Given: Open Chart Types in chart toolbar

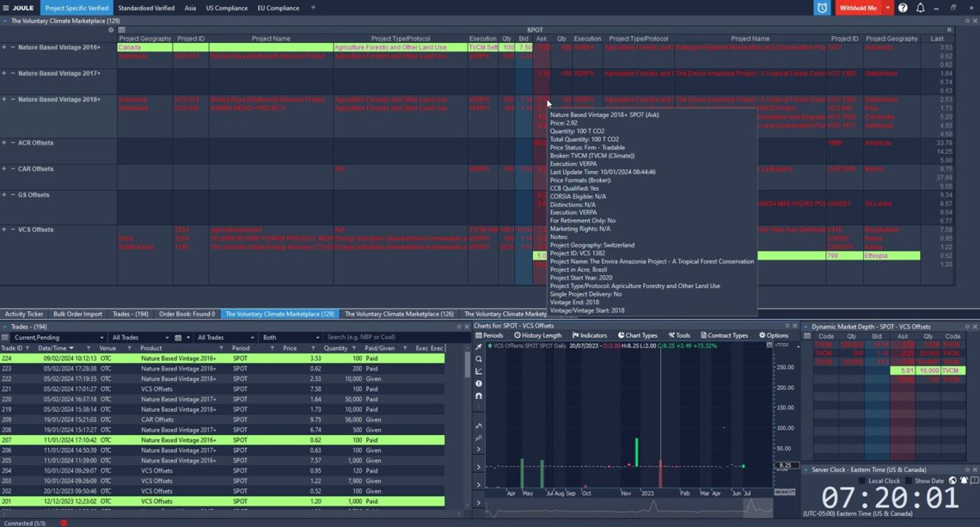Looking at the screenshot, I should coord(636,336).
